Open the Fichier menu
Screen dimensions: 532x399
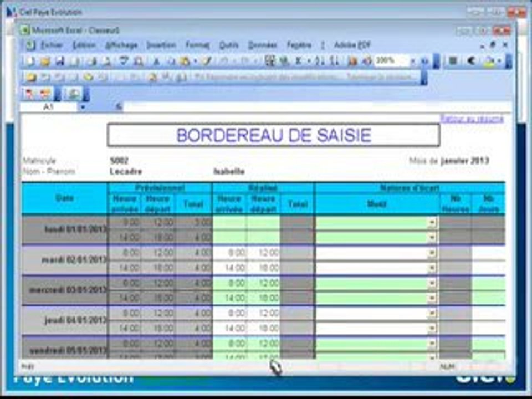pyautogui.click(x=52, y=45)
